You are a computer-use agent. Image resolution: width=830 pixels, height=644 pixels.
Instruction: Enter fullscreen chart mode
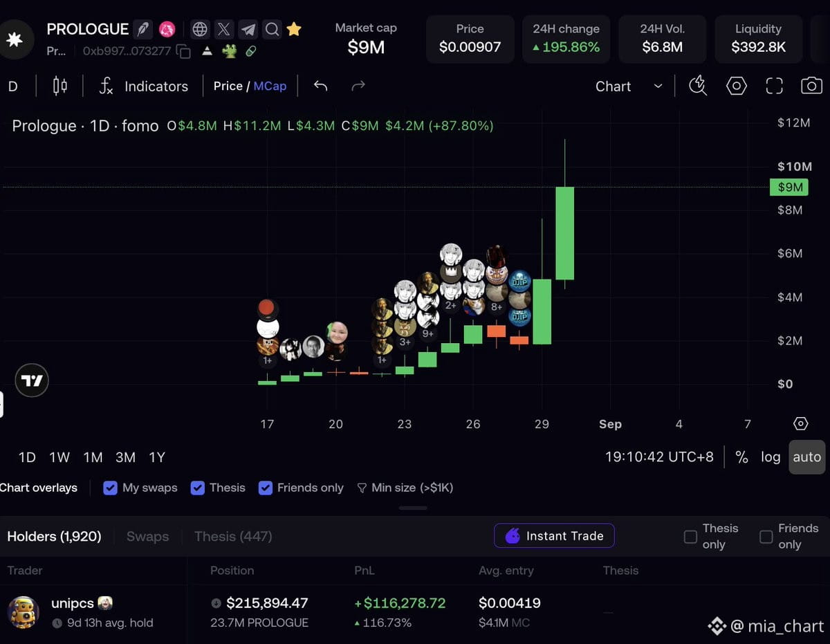pyautogui.click(x=774, y=86)
